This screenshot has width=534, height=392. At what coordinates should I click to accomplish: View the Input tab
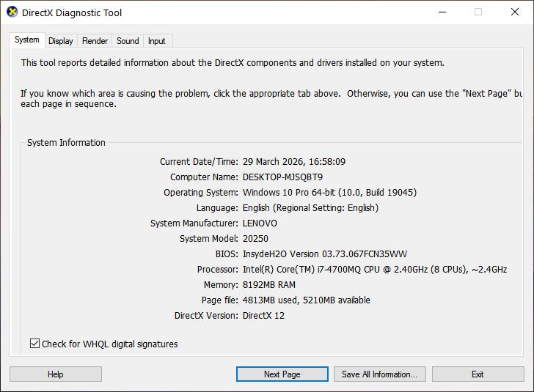point(156,41)
